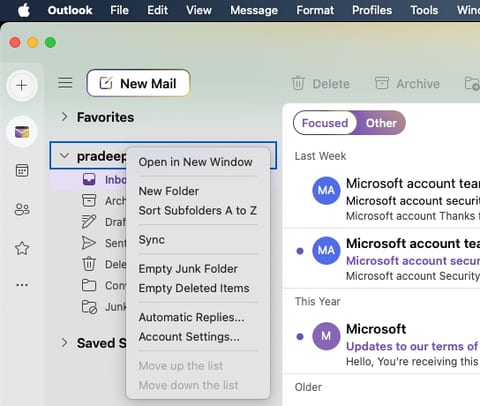
Task: Open the Favorites star icon in sidebar
Action: [22, 248]
